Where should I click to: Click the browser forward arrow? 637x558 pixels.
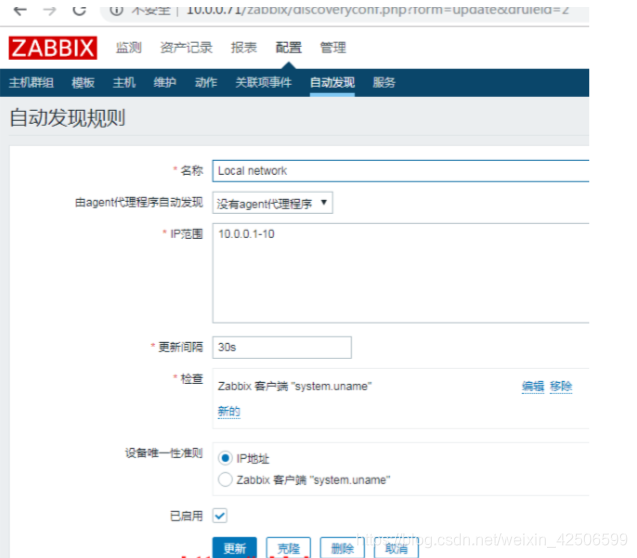50,10
